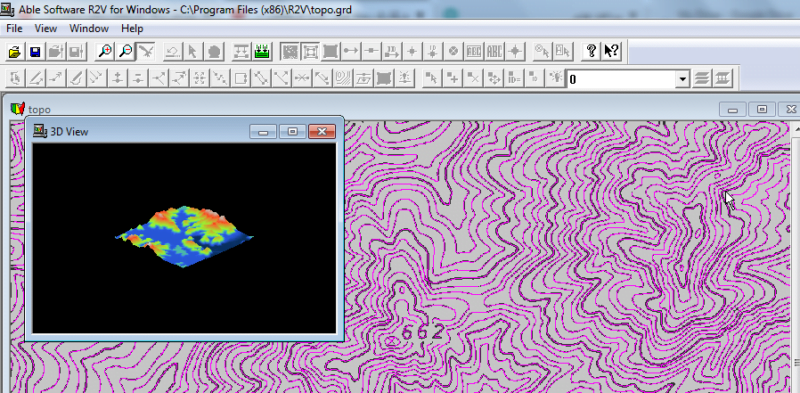The width and height of the screenshot is (800, 393).
Task: Click inside the layer value input field
Action: (x=621, y=79)
